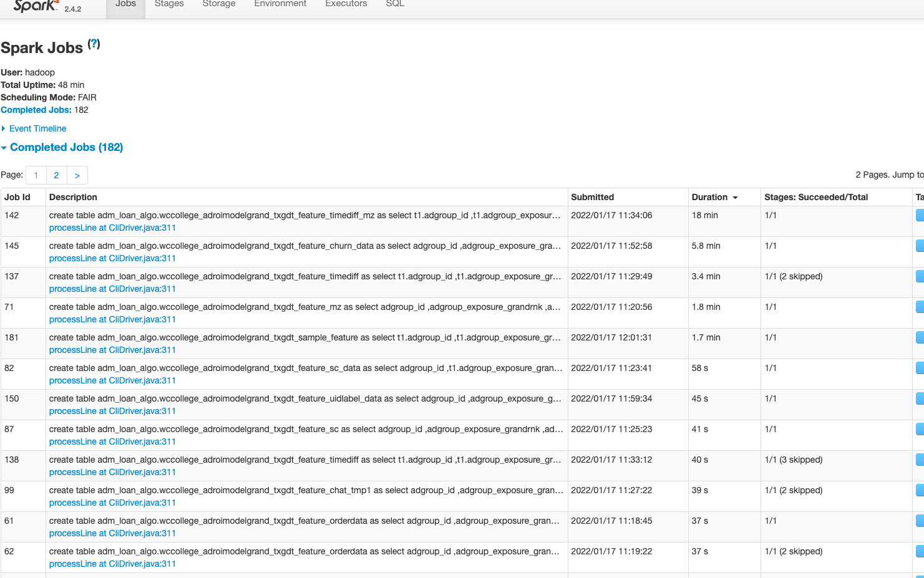Image resolution: width=924 pixels, height=578 pixels.
Task: Select page 1 in the pagination
Action: pyautogui.click(x=36, y=175)
